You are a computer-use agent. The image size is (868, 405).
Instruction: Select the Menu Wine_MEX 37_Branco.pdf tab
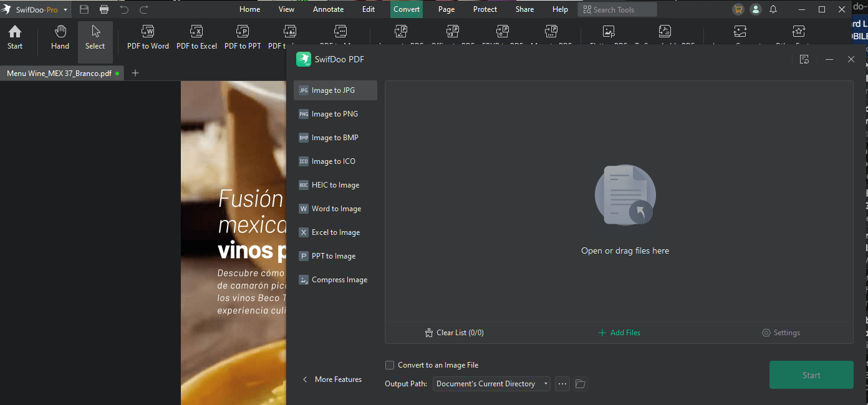tap(62, 73)
